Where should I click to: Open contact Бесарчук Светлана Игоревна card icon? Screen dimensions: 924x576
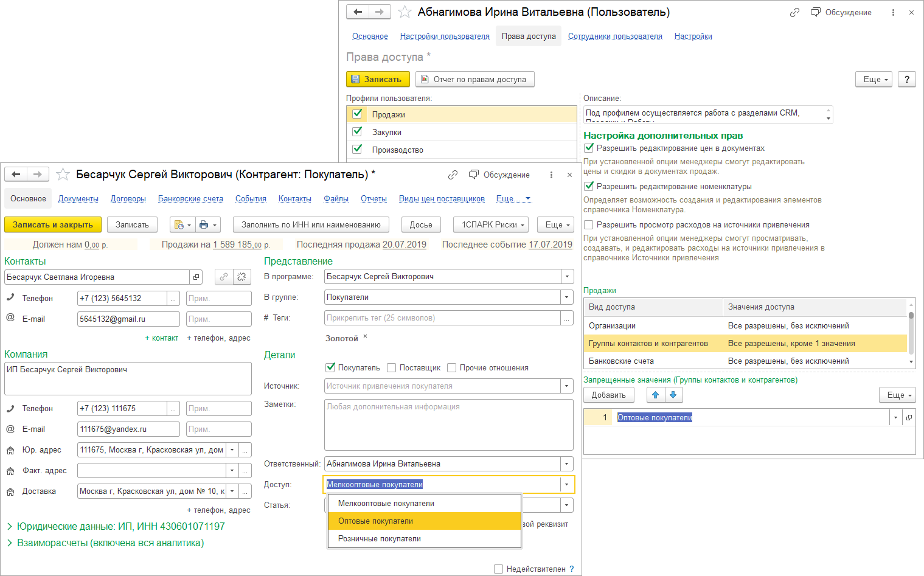tap(196, 277)
